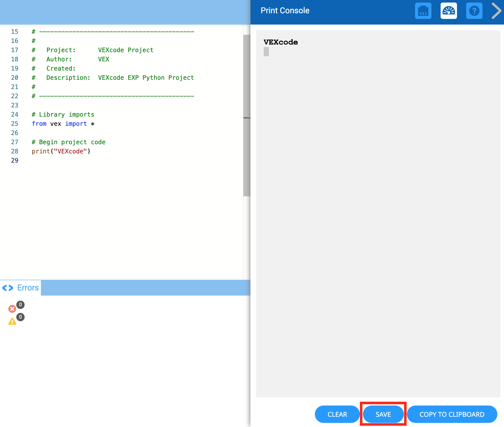Click the error count badge

(x=20, y=305)
